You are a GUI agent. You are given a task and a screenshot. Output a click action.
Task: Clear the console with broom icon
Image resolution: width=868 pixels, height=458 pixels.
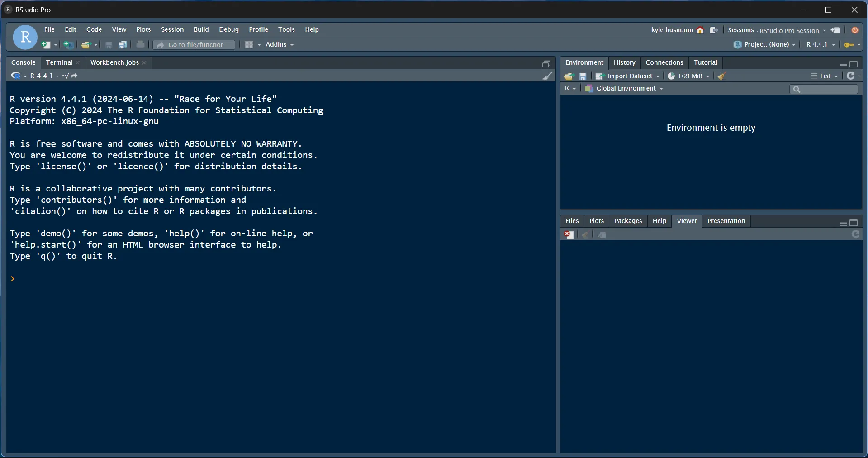click(x=547, y=76)
